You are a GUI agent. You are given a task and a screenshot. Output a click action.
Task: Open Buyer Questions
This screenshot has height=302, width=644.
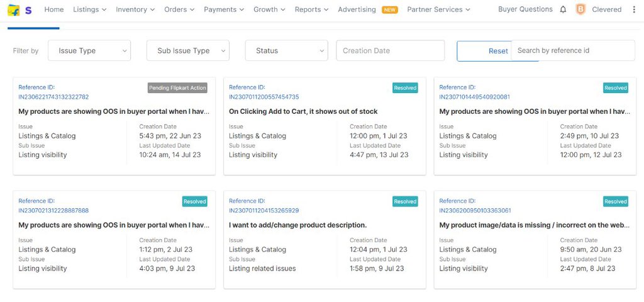(x=525, y=9)
